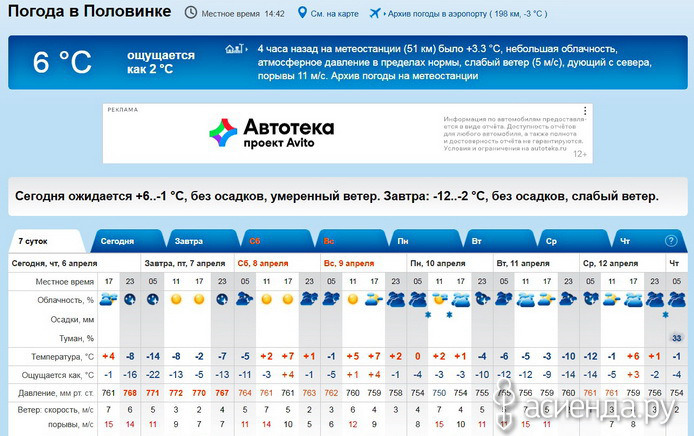Click sun icon for Sunday 11:00
The width and height of the screenshot is (694, 436).
coord(353,300)
